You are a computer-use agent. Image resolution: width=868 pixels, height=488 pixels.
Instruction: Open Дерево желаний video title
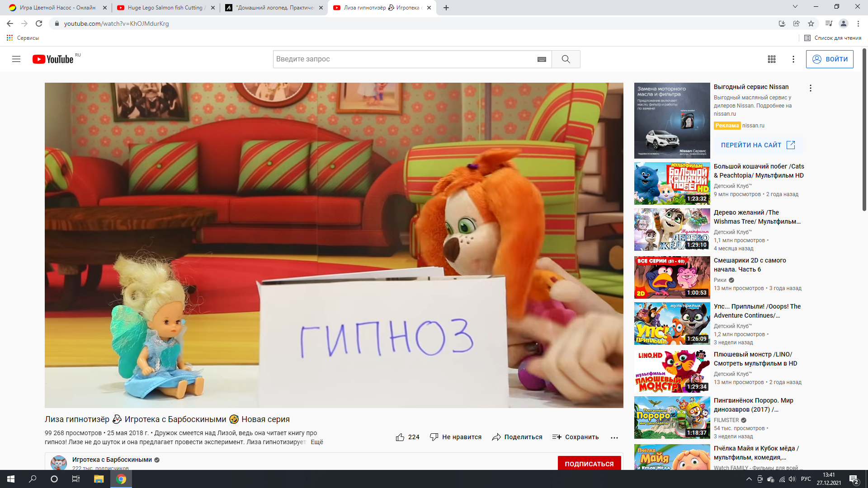point(757,217)
